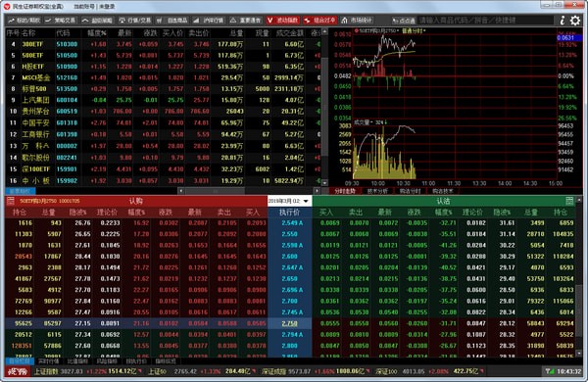The width and height of the screenshot is (588, 382).
Task: Click the 持仓 header on put side
Action: (x=561, y=213)
